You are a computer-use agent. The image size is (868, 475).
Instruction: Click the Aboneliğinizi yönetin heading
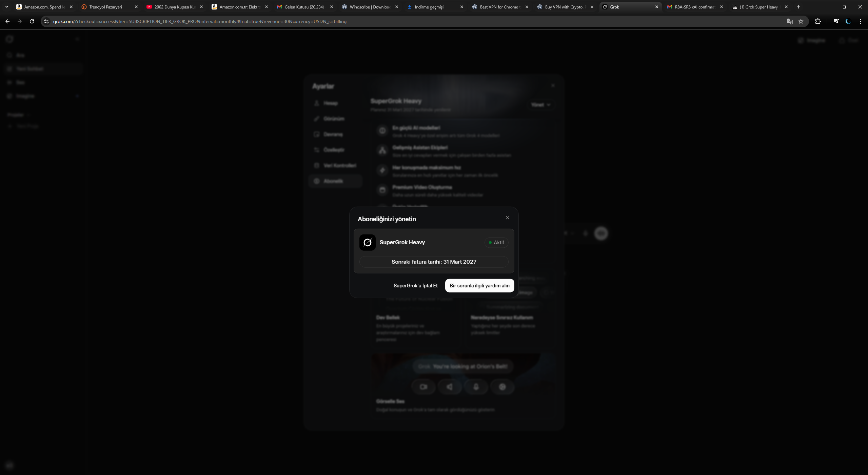click(x=387, y=219)
